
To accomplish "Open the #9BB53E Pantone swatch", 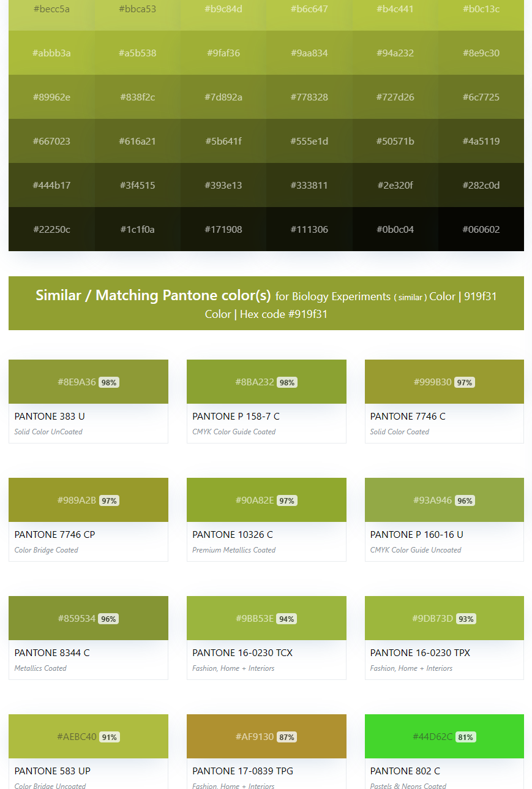I will pyautogui.click(x=266, y=618).
